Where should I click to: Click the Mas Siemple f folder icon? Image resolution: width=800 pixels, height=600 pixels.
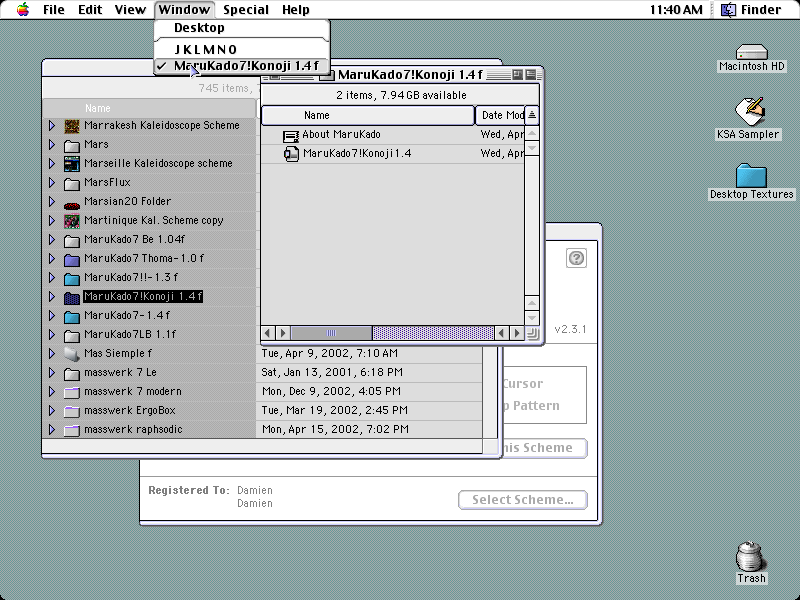pyautogui.click(x=72, y=354)
